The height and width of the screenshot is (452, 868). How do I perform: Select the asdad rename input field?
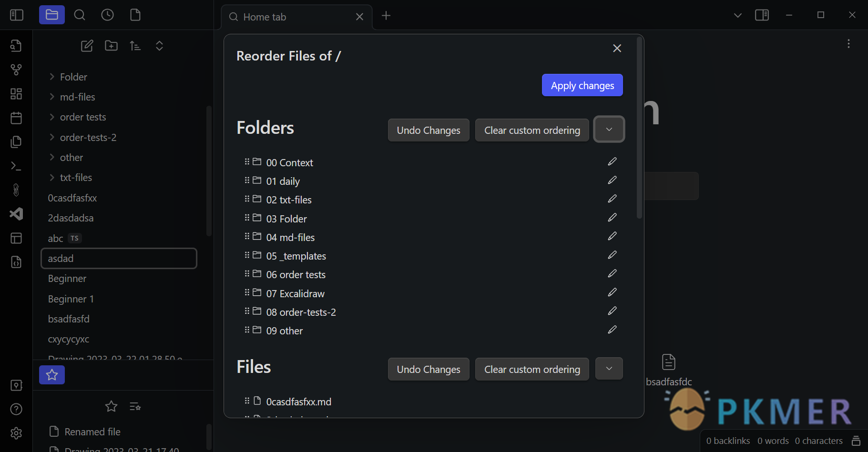(x=119, y=258)
